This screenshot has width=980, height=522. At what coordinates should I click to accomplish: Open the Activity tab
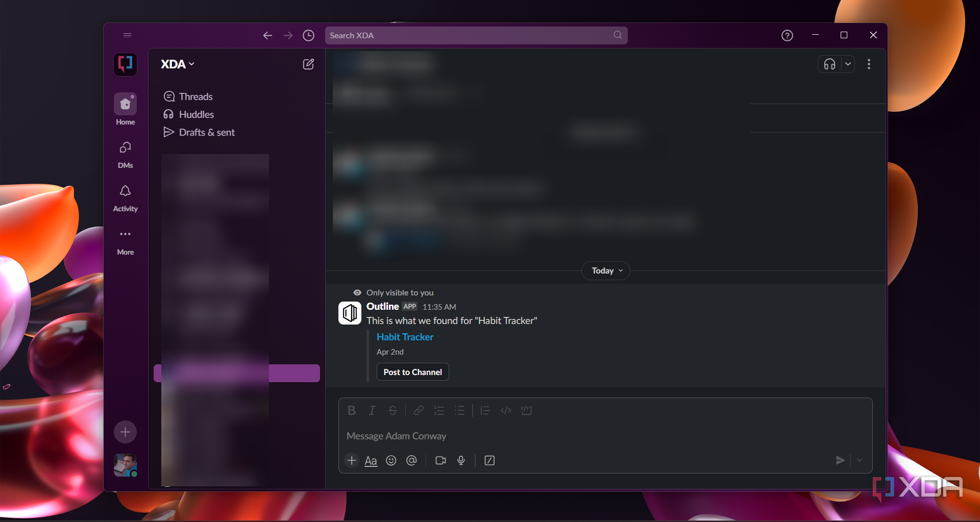click(125, 198)
